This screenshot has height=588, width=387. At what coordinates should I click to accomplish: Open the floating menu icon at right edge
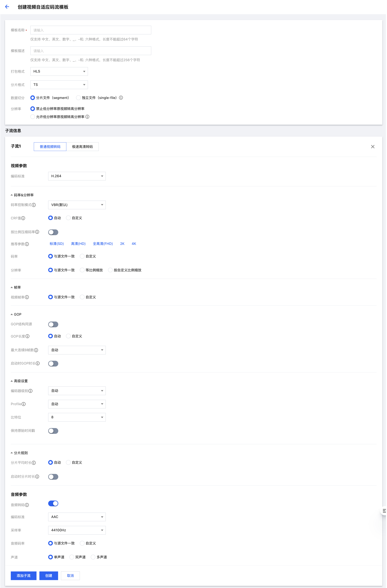(x=384, y=511)
